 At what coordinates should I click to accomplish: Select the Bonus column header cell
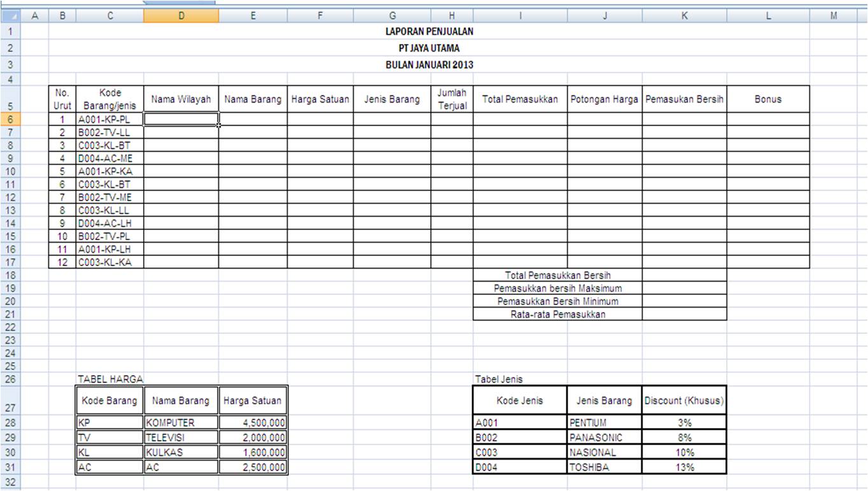click(x=768, y=99)
